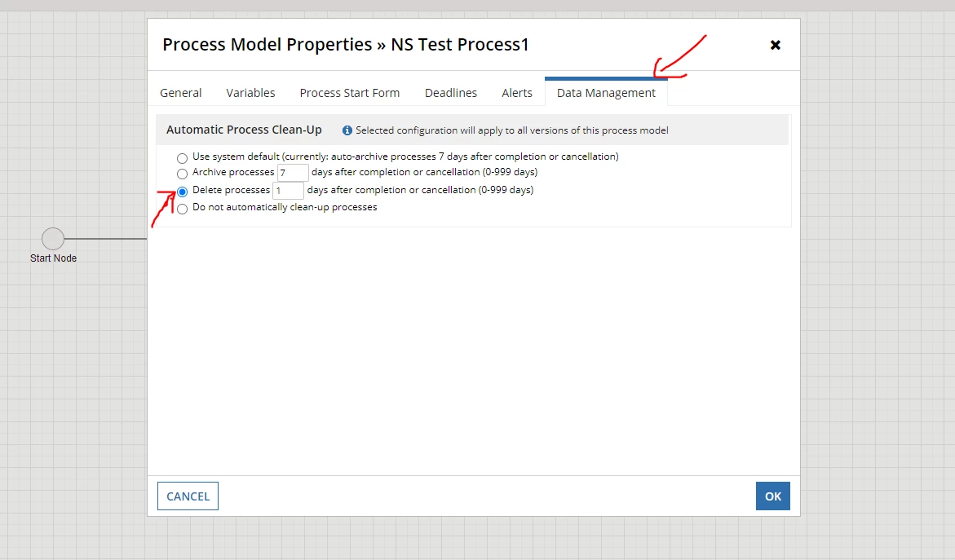
Task: Switch to the Alerts tab
Action: (x=517, y=93)
